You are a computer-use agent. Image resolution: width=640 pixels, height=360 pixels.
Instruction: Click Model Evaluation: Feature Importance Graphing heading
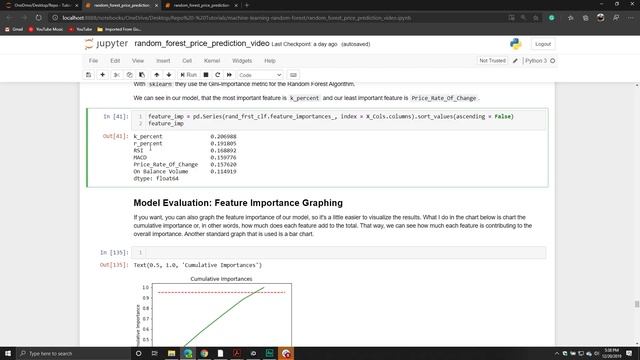pos(238,203)
